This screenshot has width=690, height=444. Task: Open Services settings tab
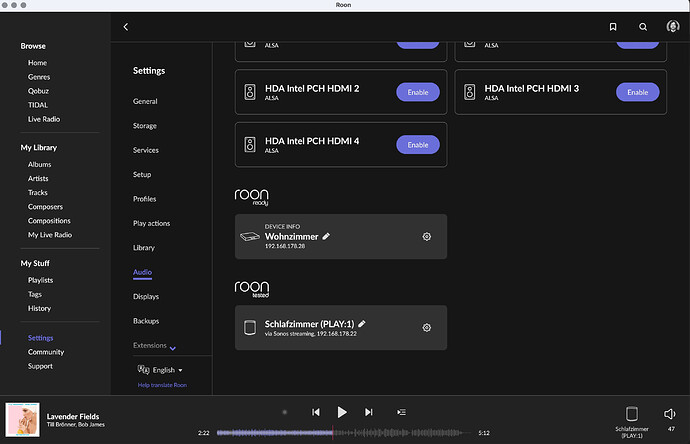(x=146, y=150)
